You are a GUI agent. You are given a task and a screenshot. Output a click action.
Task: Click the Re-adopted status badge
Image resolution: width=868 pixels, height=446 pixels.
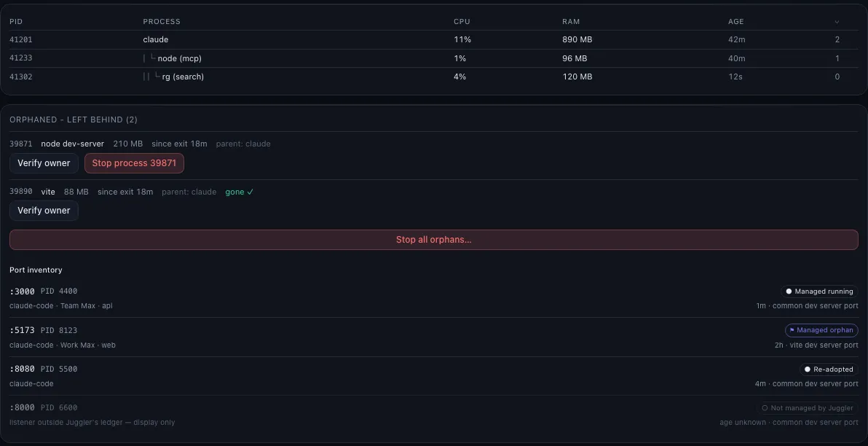click(x=829, y=369)
